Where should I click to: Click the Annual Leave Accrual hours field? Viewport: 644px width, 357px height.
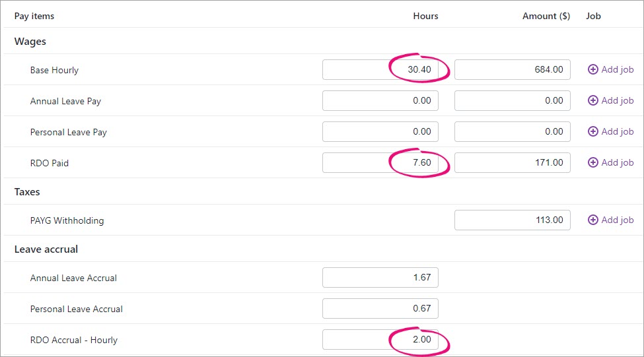(x=380, y=277)
